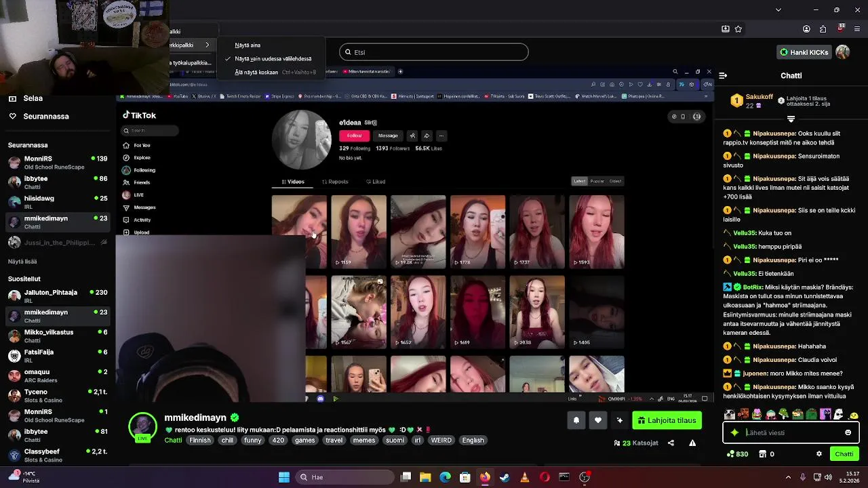This screenshot has height=488, width=868.
Task: Bookmark this page with the star icon
Action: (x=738, y=29)
